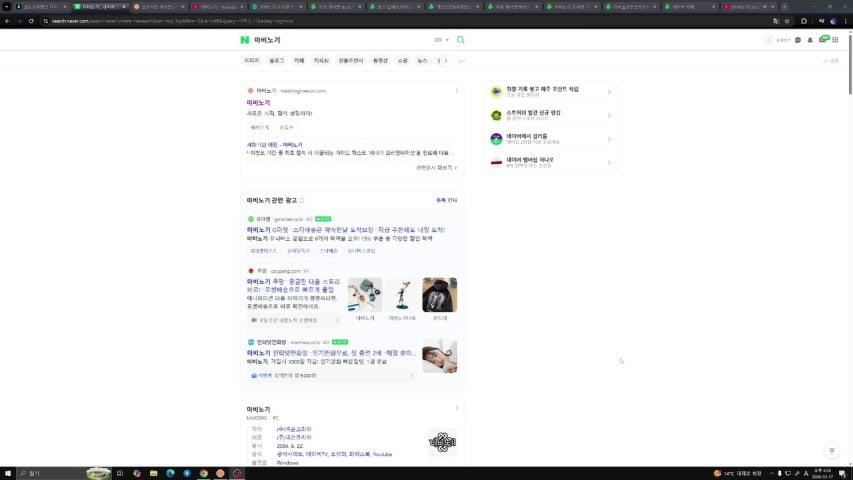Viewport: 853px width, 480px height.
Task: Click the 등록 안내 ad registration link
Action: [x=447, y=200]
